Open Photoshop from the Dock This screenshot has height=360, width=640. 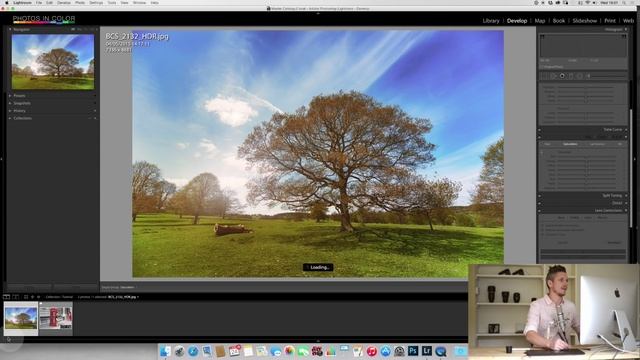(x=413, y=351)
